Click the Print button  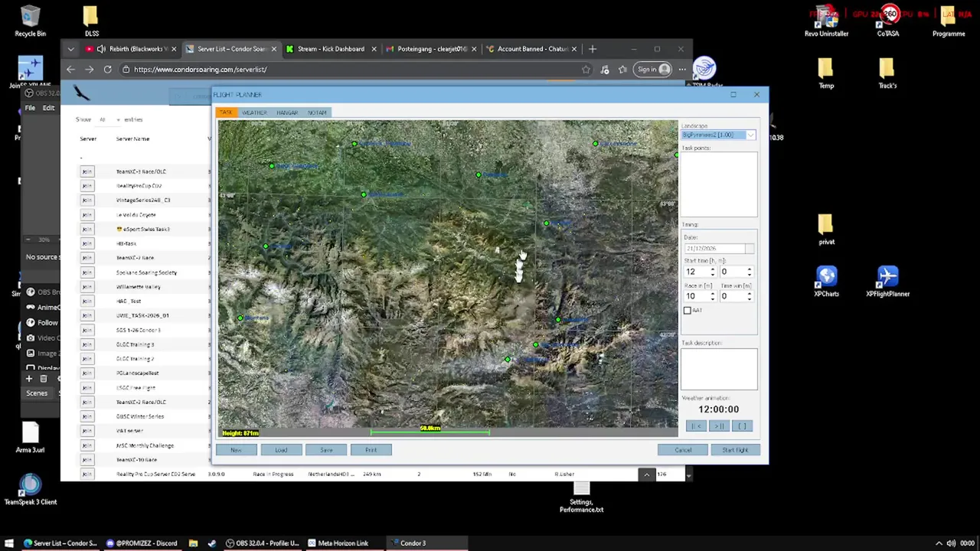(371, 450)
